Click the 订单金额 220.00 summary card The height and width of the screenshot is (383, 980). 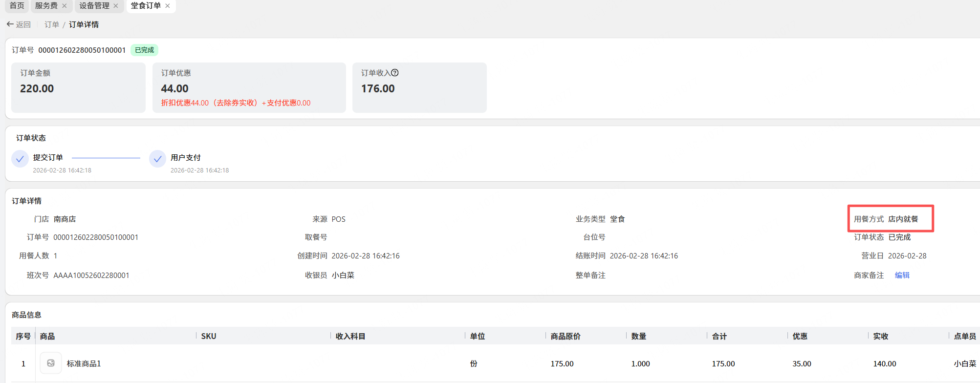(x=78, y=87)
